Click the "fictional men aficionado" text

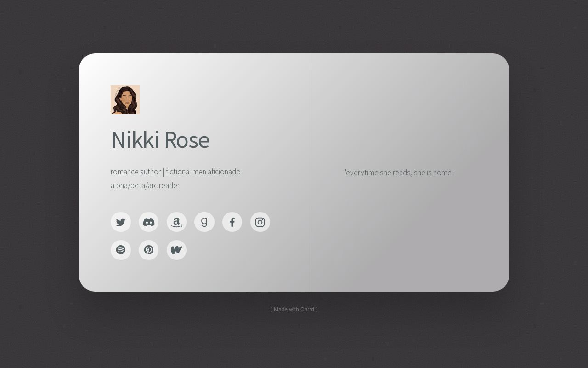point(203,172)
